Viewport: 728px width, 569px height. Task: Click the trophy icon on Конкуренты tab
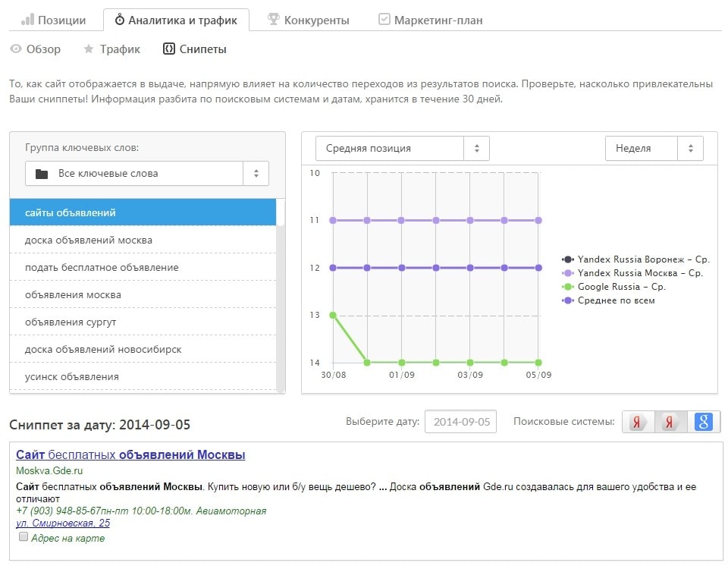click(274, 20)
